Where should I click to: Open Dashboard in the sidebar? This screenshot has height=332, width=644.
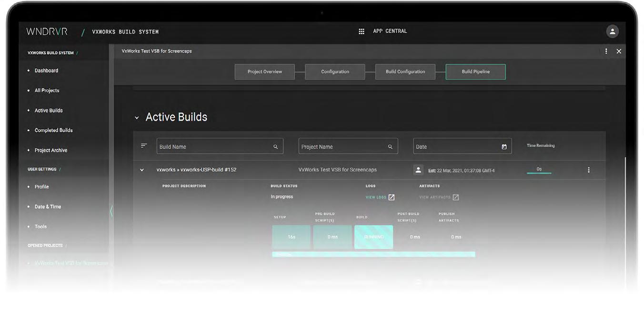[46, 71]
